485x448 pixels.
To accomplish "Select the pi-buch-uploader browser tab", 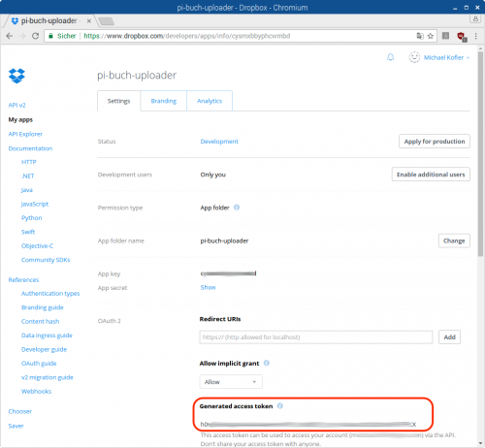I will click(x=48, y=21).
